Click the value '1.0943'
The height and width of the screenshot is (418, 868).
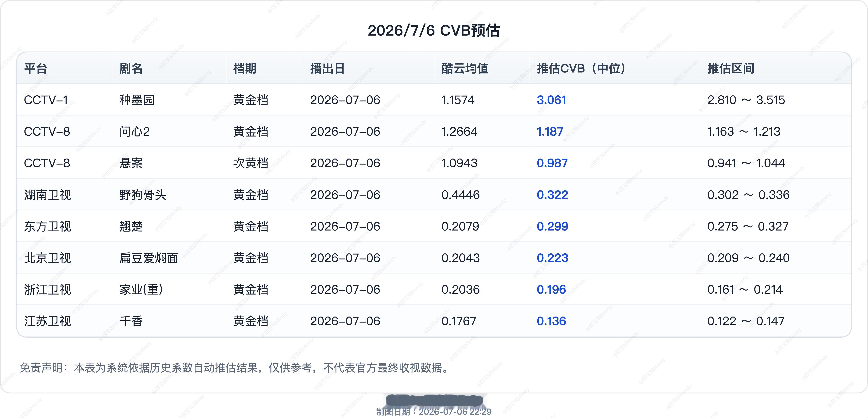(459, 163)
